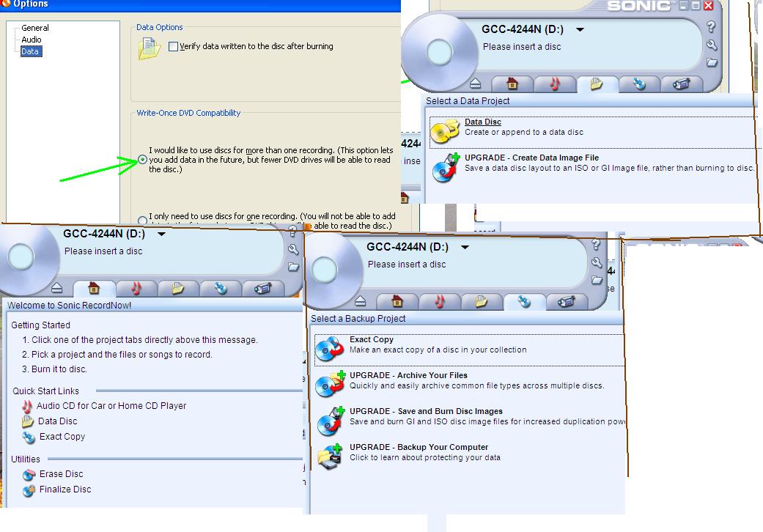This screenshot has width=763, height=532.
Task: Open the audio music-note tab in the Backup Project window
Action: (440, 301)
